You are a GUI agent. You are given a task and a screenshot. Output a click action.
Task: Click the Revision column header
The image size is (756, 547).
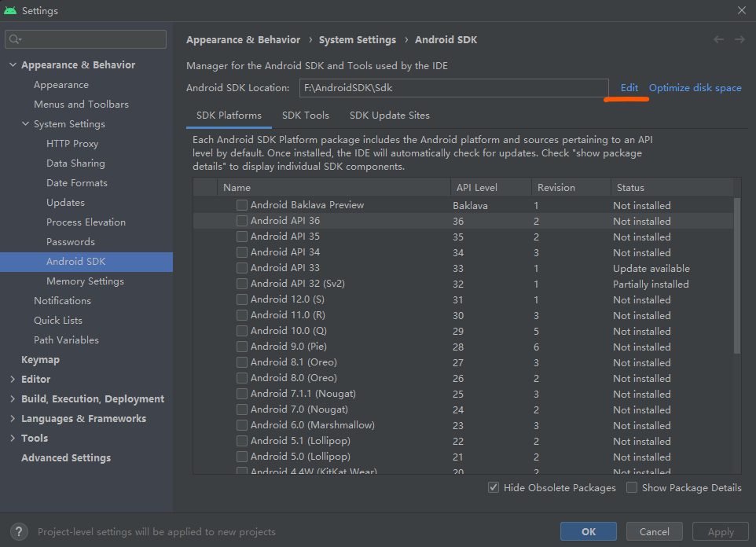(571, 188)
